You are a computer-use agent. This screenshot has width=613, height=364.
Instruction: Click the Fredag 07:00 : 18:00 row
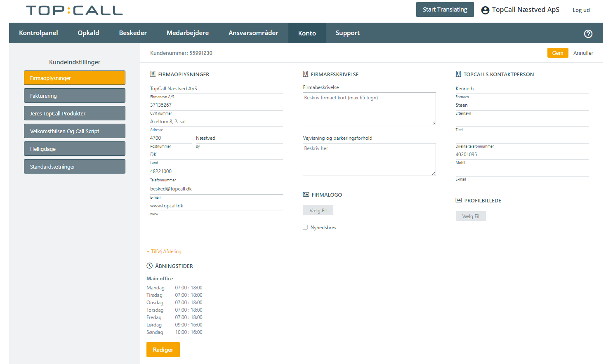174,317
